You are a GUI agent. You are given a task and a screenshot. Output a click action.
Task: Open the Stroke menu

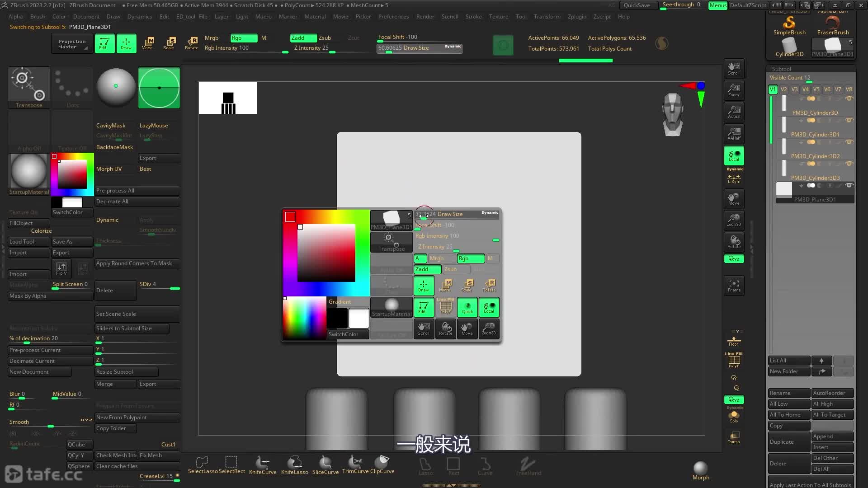(x=473, y=17)
